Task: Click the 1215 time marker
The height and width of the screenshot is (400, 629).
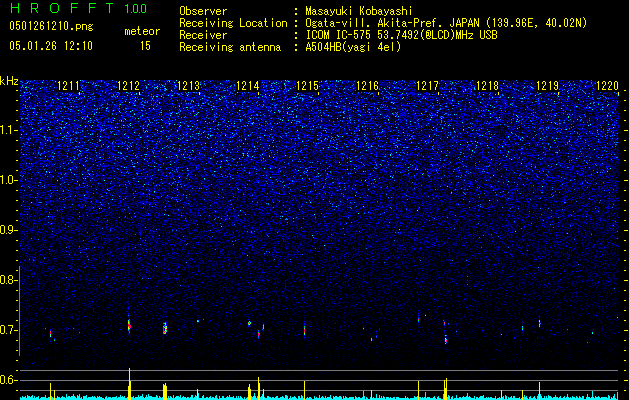Action: tap(307, 86)
